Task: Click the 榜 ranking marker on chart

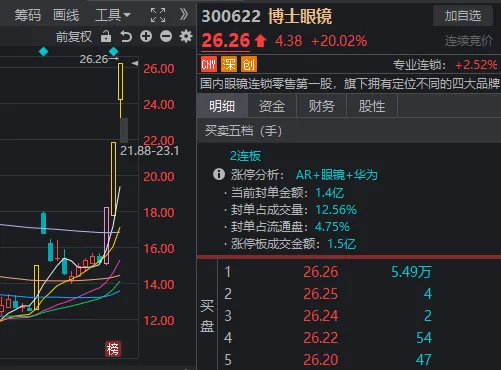Action: [x=113, y=349]
